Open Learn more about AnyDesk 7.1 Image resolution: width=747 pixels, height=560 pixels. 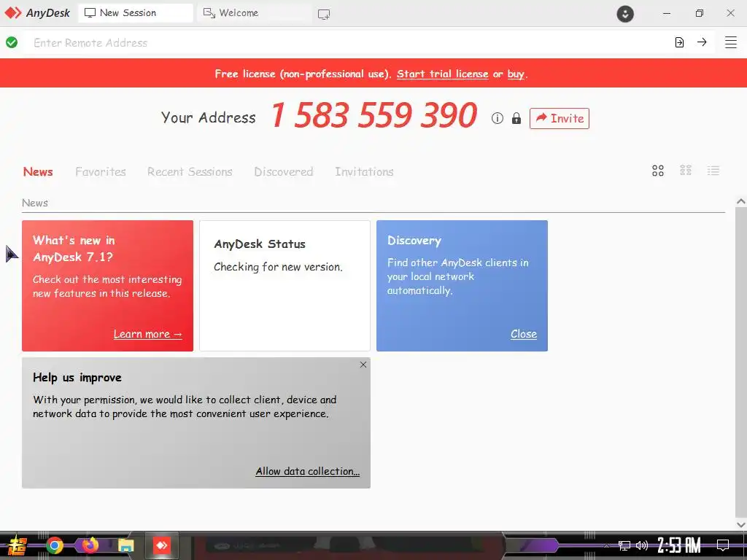147,334
